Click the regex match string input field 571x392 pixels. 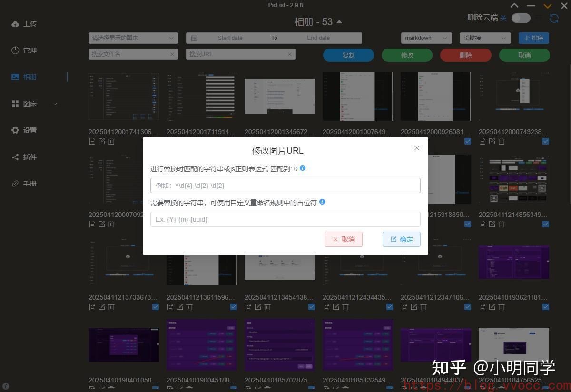click(285, 186)
